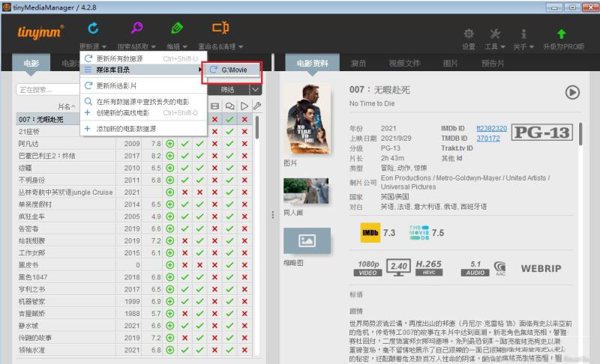The height and width of the screenshot is (364, 600).
Task: Click the subtitles speech bubble column header icon
Action: pos(229,106)
